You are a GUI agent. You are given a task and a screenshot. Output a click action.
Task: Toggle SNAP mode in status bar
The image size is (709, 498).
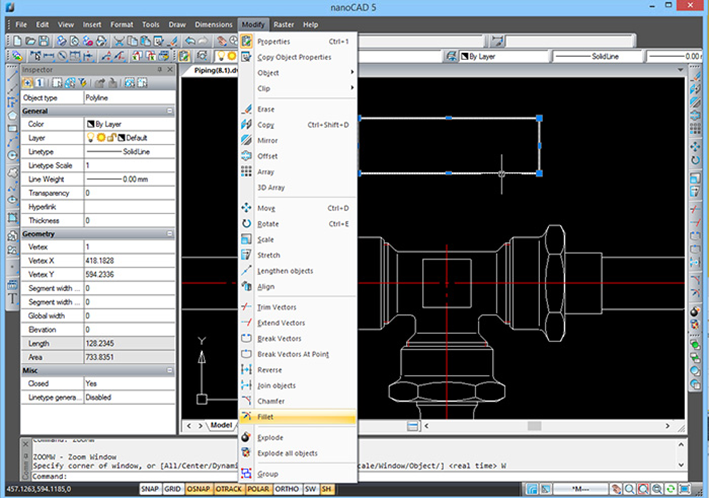coord(151,490)
